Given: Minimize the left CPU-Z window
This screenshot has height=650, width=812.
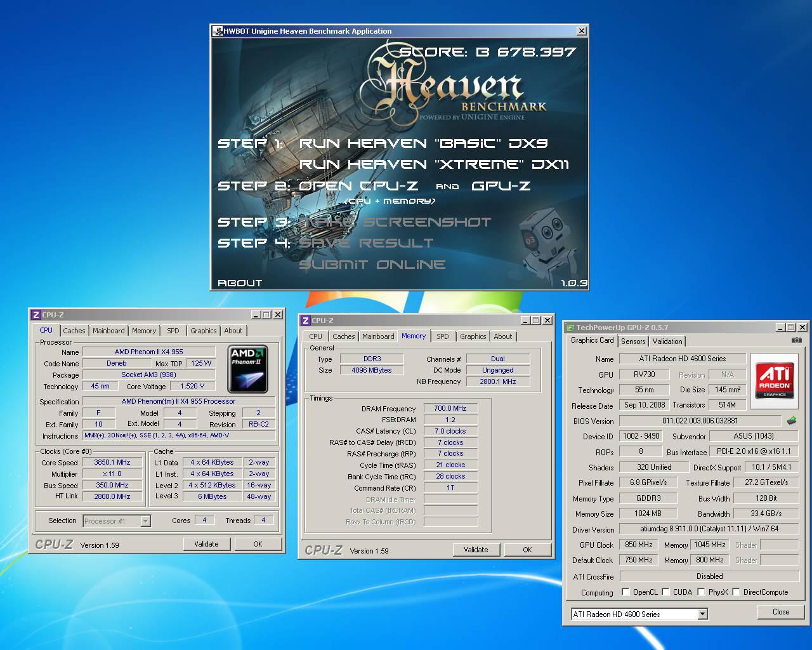Looking at the screenshot, I should point(256,315).
